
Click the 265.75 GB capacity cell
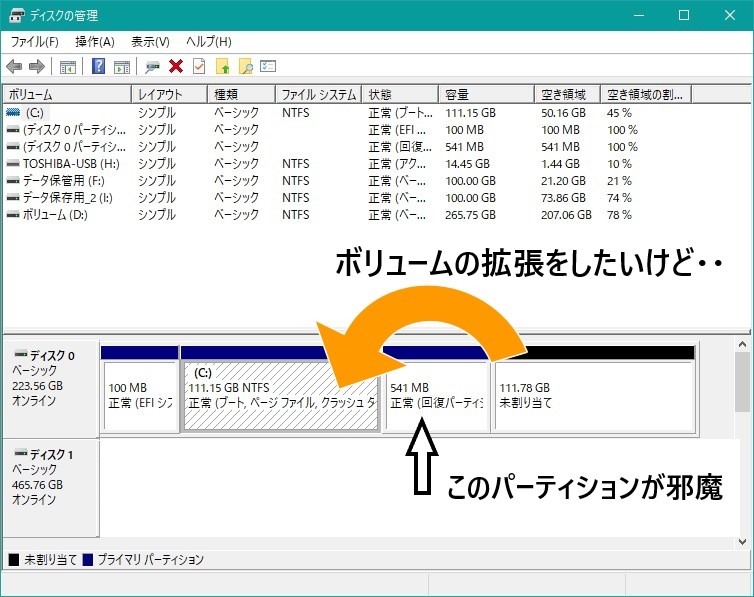470,215
